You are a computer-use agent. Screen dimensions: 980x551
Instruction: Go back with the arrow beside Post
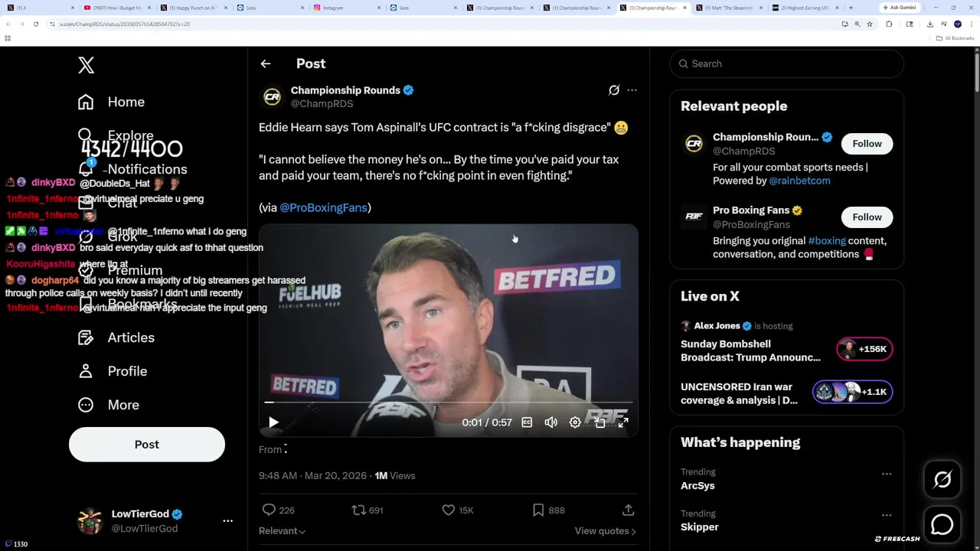click(266, 64)
